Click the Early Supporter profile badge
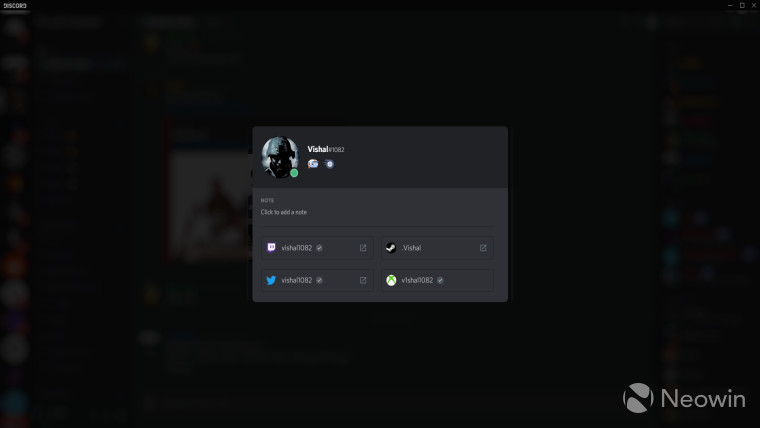Viewport: 760px width, 428px height. pyautogui.click(x=313, y=164)
